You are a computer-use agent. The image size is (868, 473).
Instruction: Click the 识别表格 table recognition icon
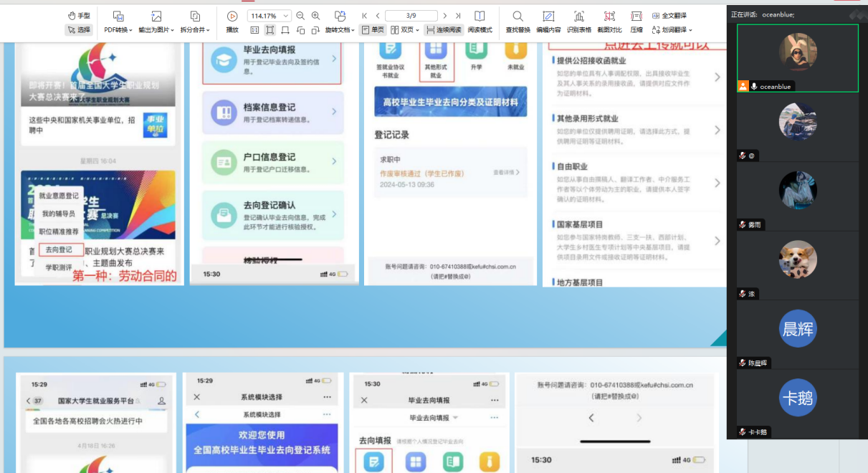[x=578, y=16]
